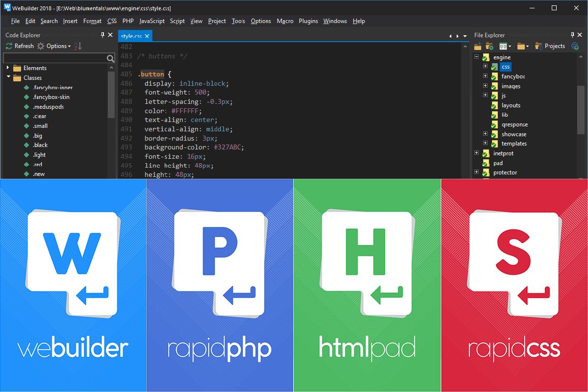Open the File menu

click(15, 21)
